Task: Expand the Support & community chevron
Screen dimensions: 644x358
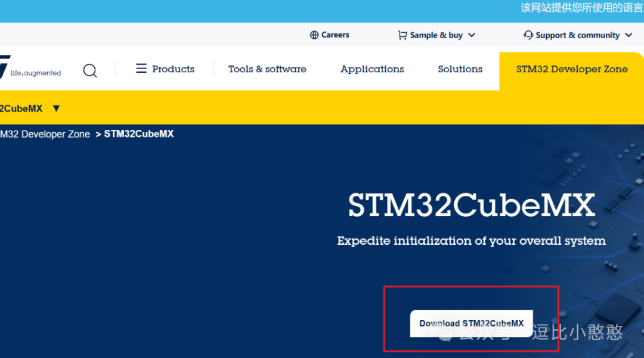Action: click(628, 35)
